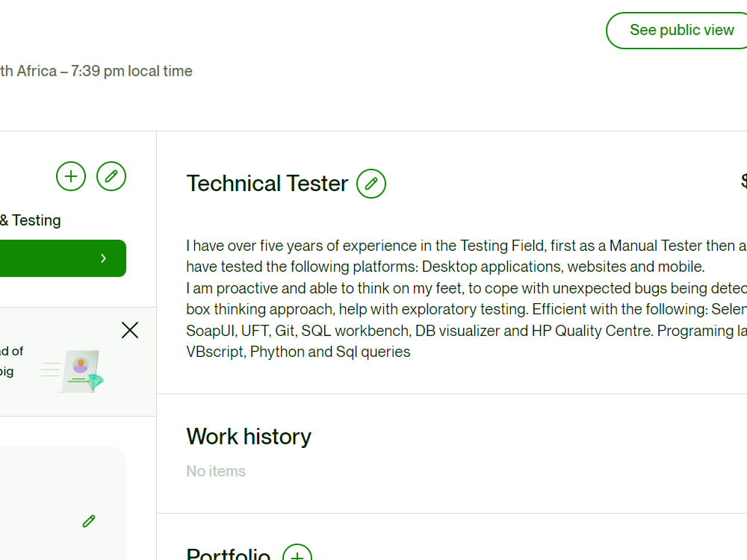Select the plus icon above the Testing profile

(70, 176)
